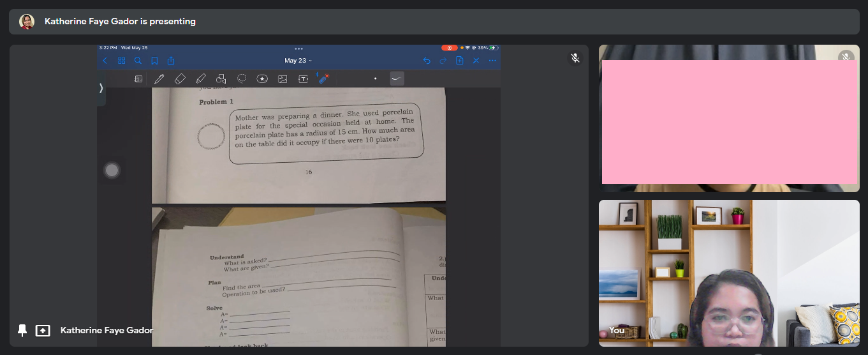868x355 pixels.
Task: Add a new page
Action: coord(459,61)
